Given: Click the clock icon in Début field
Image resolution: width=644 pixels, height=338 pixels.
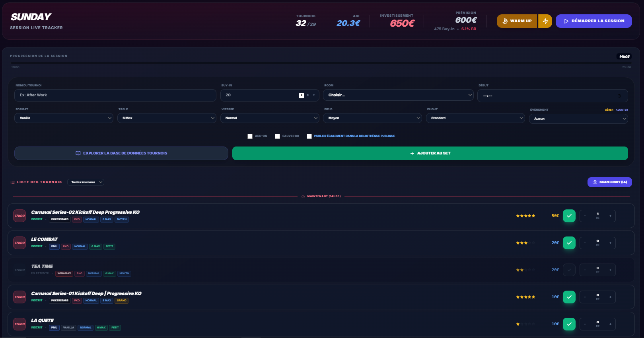Looking at the screenshot, I should point(619,96).
